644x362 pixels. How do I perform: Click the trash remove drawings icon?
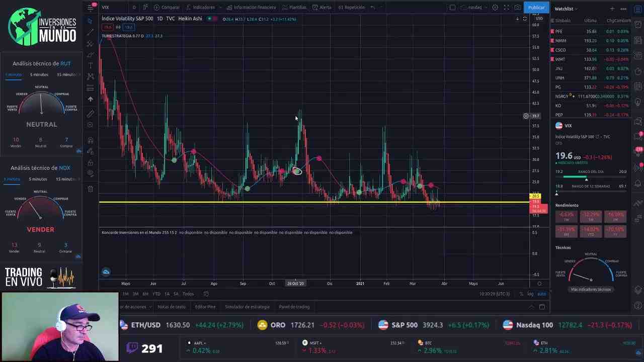click(90, 189)
